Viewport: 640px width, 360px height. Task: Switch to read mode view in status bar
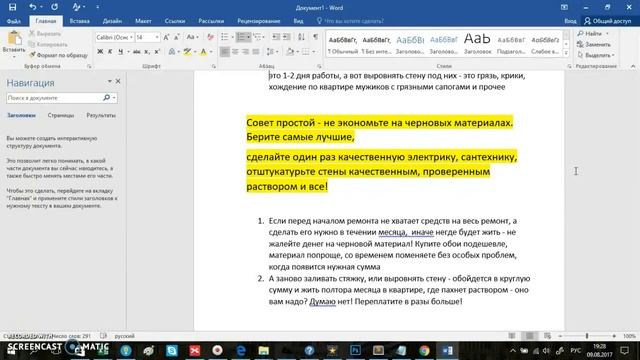click(x=512, y=336)
